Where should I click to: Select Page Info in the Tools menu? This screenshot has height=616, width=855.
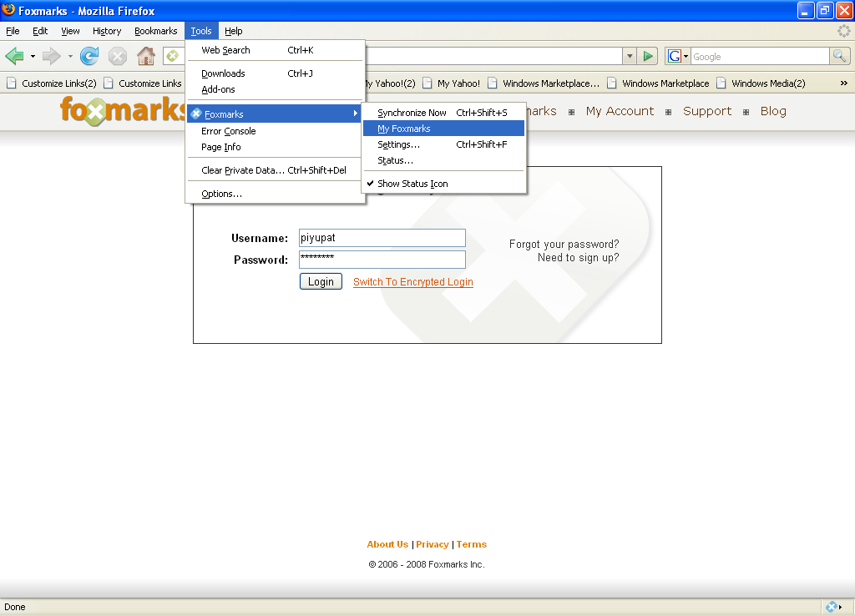[274, 147]
